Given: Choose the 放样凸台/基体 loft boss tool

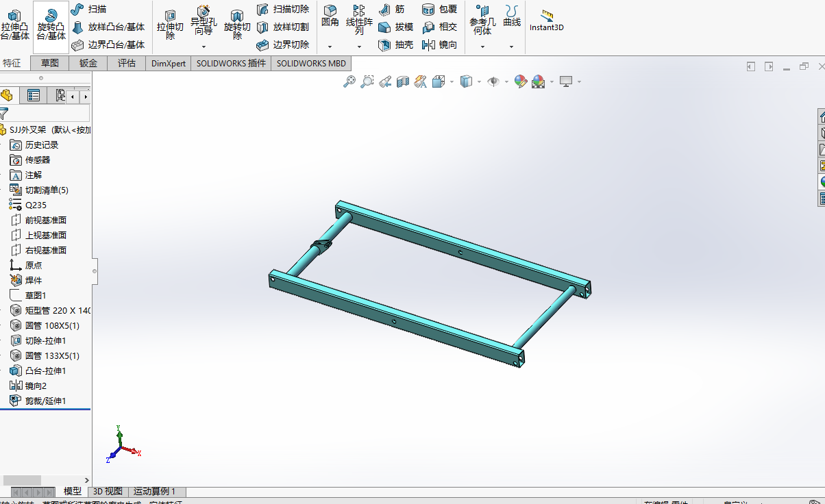Looking at the screenshot, I should click(108, 27).
